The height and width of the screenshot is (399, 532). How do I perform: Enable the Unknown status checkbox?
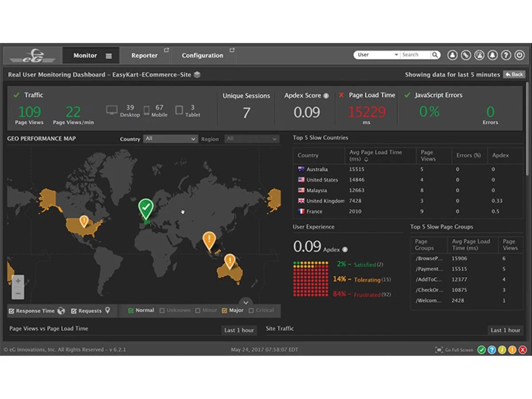point(162,311)
